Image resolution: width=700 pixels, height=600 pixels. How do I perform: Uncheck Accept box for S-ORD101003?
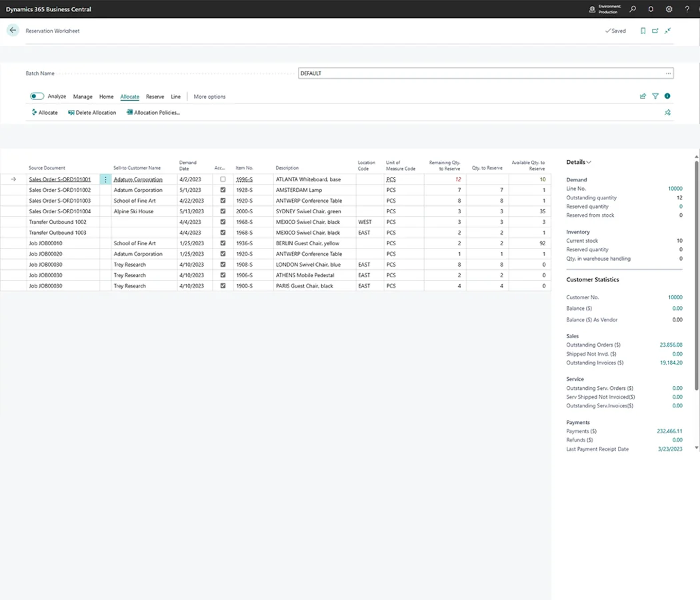pyautogui.click(x=223, y=201)
